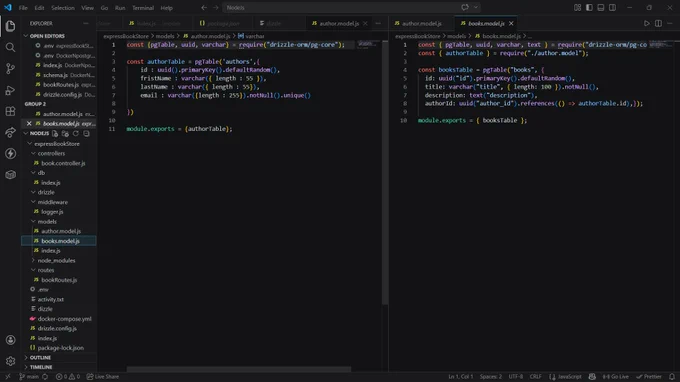Open the Source Control view
This screenshot has width=680, height=382.
pyautogui.click(x=10, y=69)
